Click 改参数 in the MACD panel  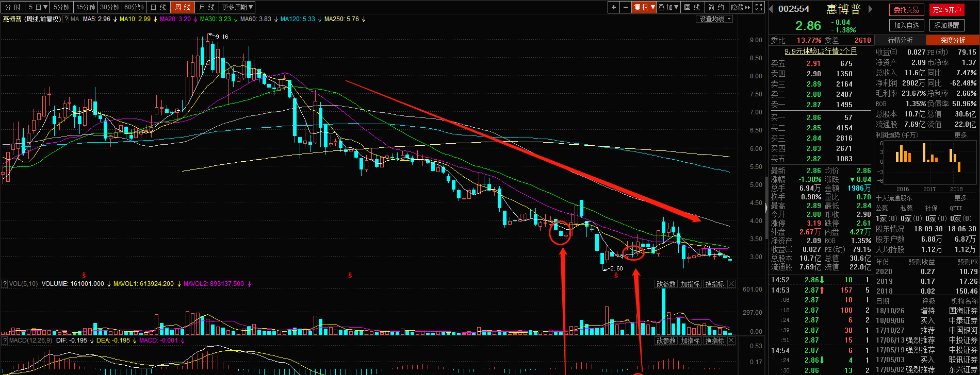[666, 340]
